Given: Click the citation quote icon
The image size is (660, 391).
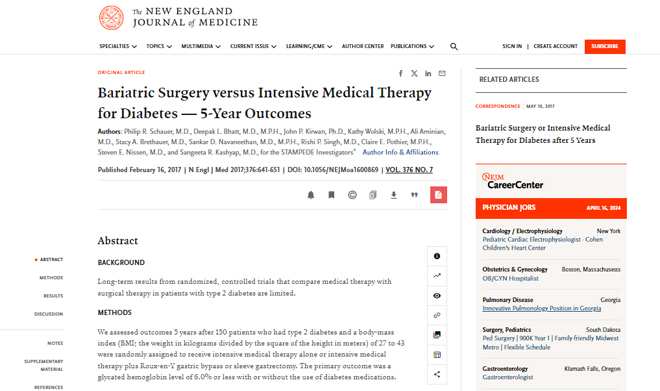Looking at the screenshot, I should click(x=414, y=195).
